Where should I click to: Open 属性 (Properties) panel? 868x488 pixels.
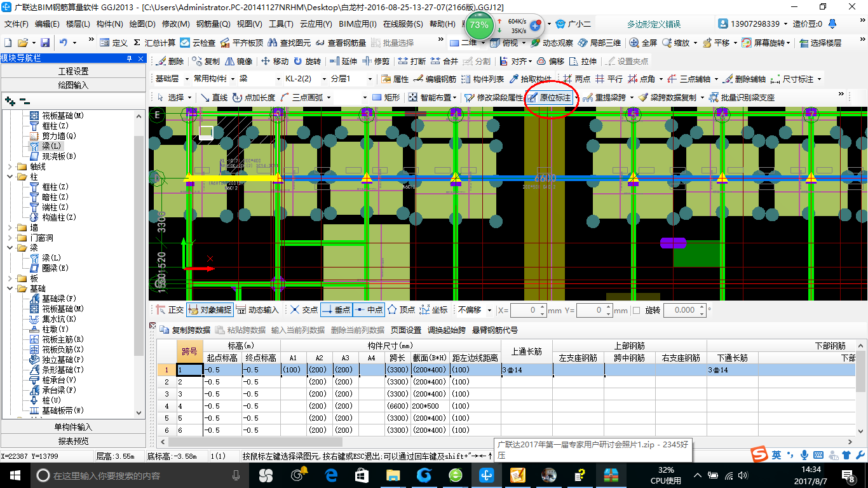point(395,79)
